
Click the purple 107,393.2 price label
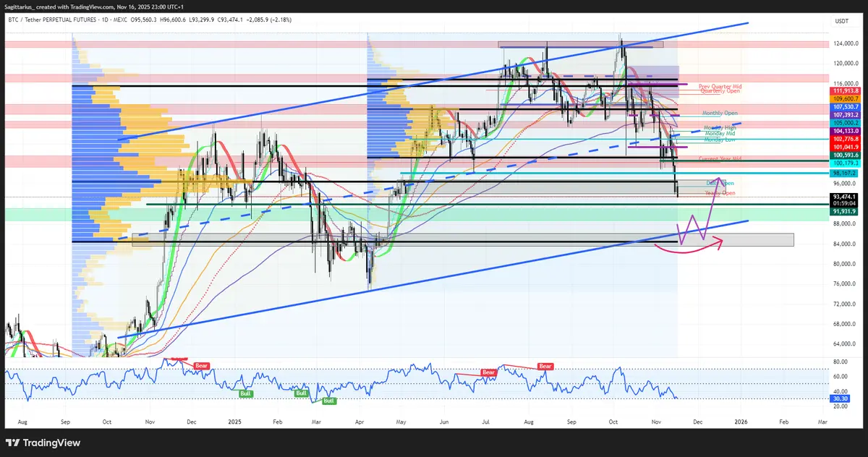point(846,115)
